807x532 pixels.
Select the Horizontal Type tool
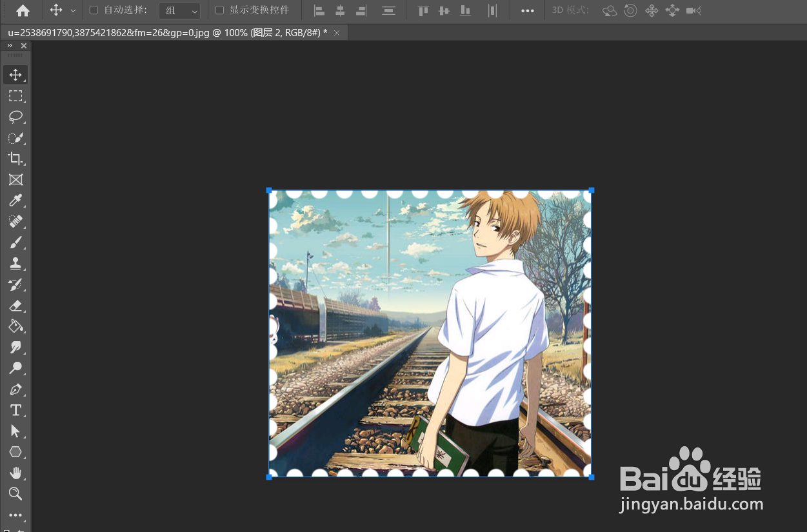point(15,410)
